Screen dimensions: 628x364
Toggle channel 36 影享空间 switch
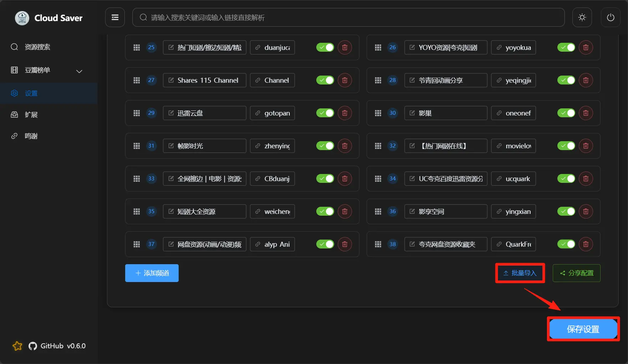[x=566, y=211]
